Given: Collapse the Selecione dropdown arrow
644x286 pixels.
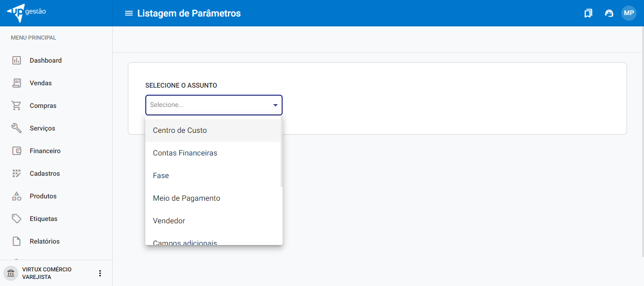Looking at the screenshot, I should pyautogui.click(x=276, y=105).
